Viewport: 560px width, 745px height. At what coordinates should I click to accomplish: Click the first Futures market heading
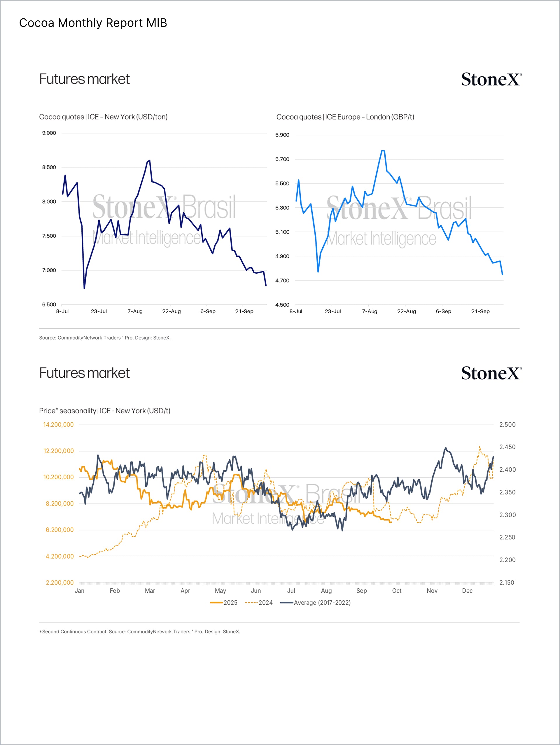84,79
